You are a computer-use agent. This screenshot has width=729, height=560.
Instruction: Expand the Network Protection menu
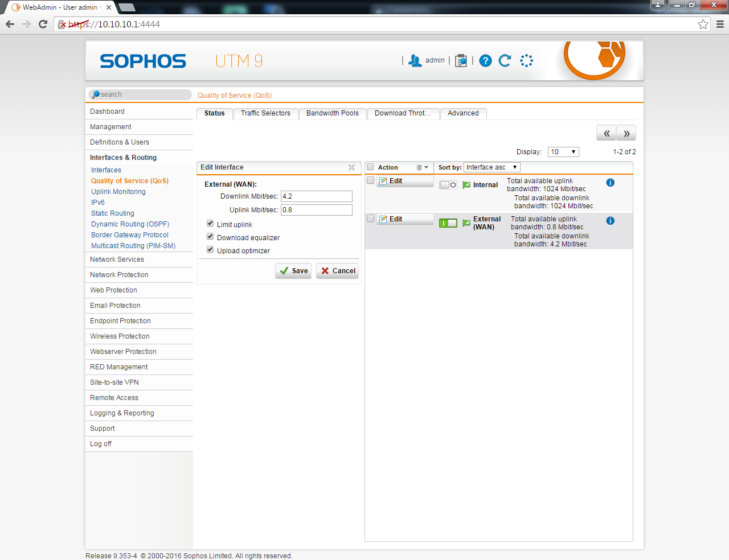point(139,275)
